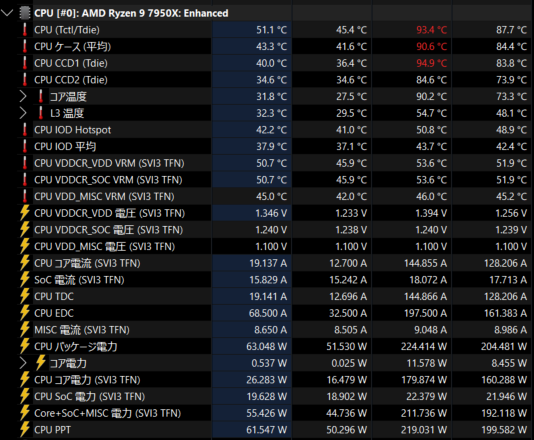
Task: Click the 12.700 A minimum core current
Action: pos(348,263)
